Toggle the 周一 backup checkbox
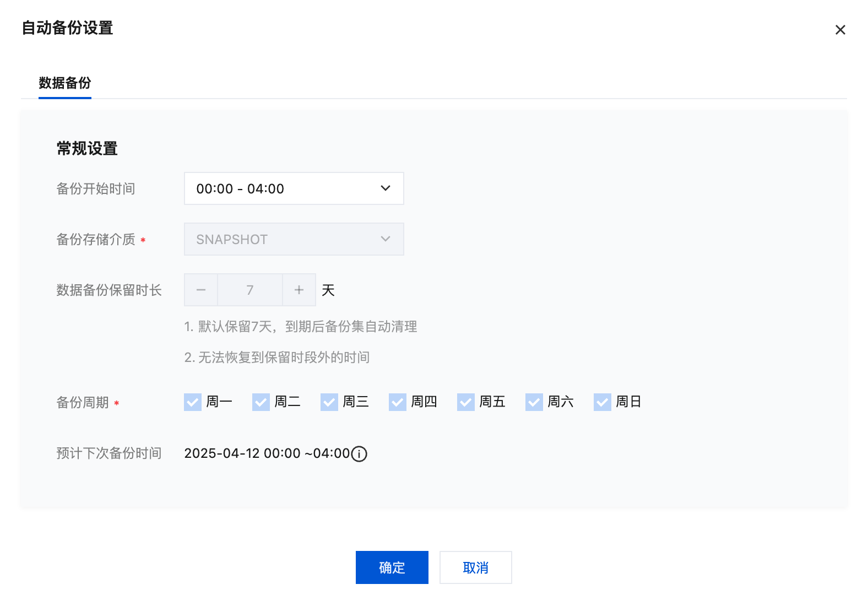Screen dimensions: 868x595 [x=193, y=402]
